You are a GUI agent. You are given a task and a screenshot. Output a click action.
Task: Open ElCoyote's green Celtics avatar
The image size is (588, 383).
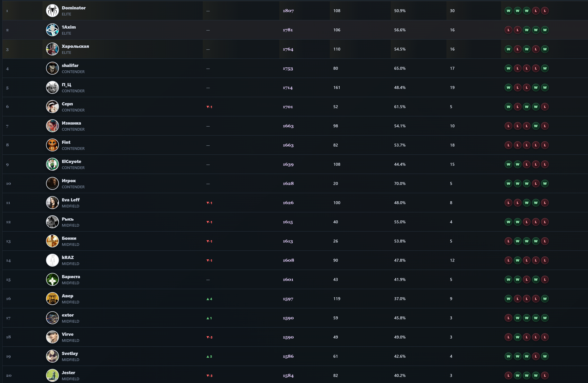point(52,164)
